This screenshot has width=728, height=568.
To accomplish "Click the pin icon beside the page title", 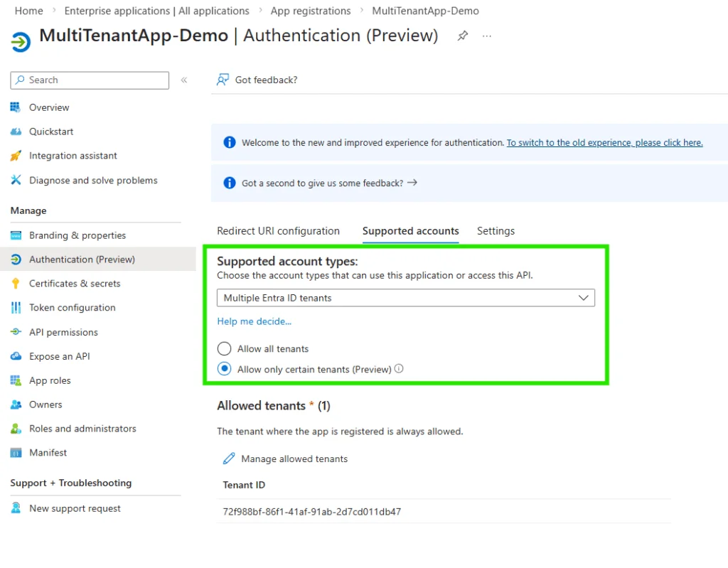I will (x=463, y=36).
